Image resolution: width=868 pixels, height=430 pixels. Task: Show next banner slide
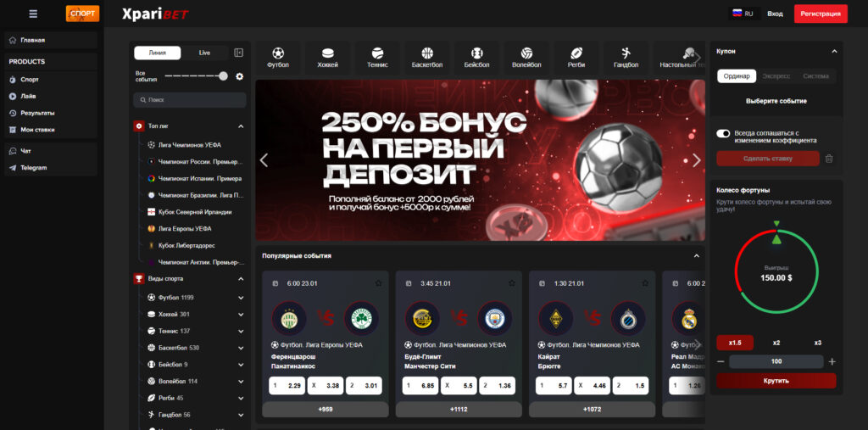[697, 160]
